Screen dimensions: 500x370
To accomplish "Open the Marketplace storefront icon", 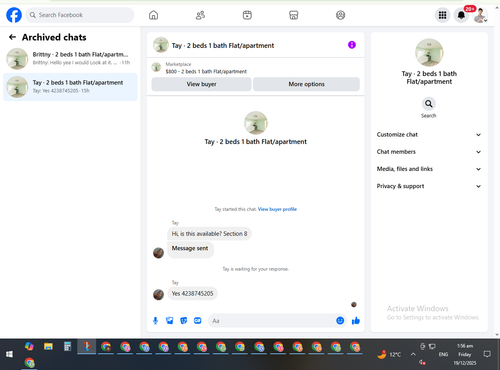I will 294,15.
